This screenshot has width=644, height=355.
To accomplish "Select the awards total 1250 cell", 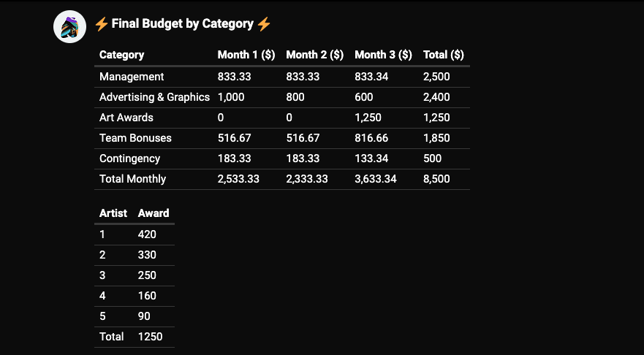I will (150, 337).
